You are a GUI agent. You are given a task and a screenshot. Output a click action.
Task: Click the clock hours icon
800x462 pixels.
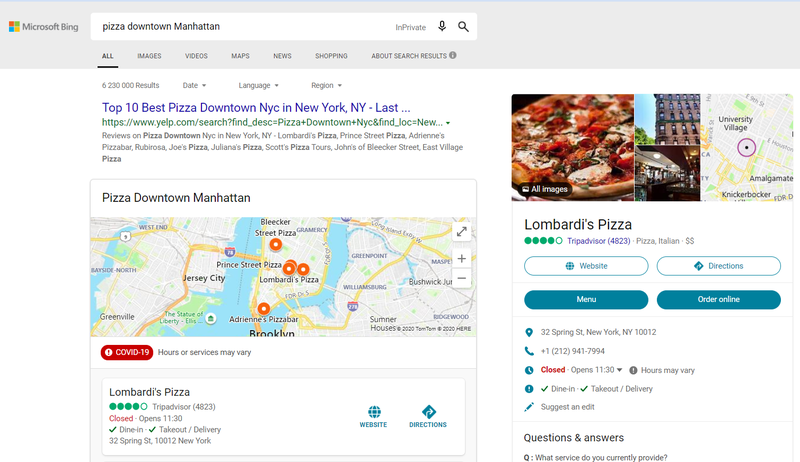(x=529, y=370)
